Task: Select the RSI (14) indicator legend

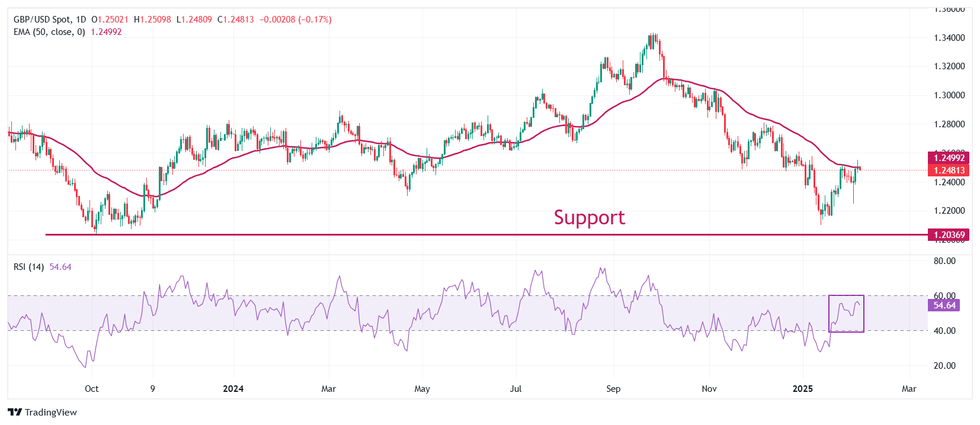Action: (28, 267)
